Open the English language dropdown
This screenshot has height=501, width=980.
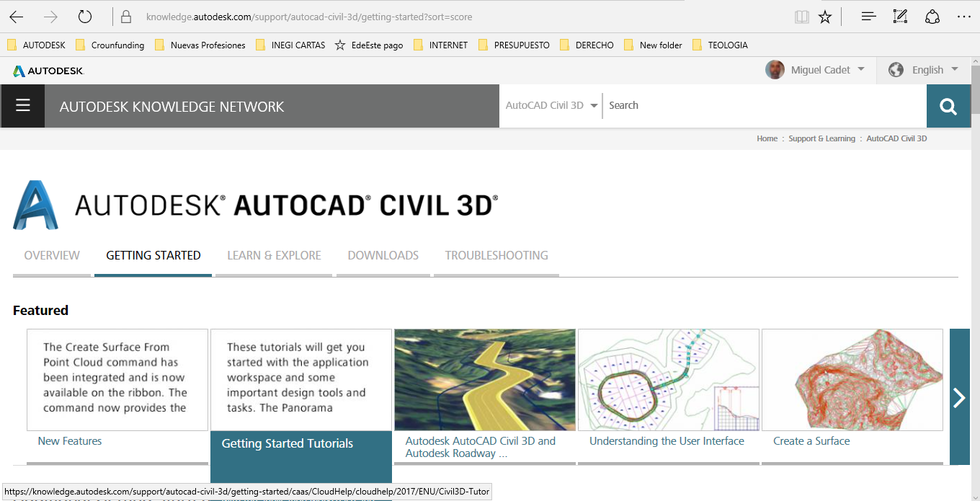(928, 70)
